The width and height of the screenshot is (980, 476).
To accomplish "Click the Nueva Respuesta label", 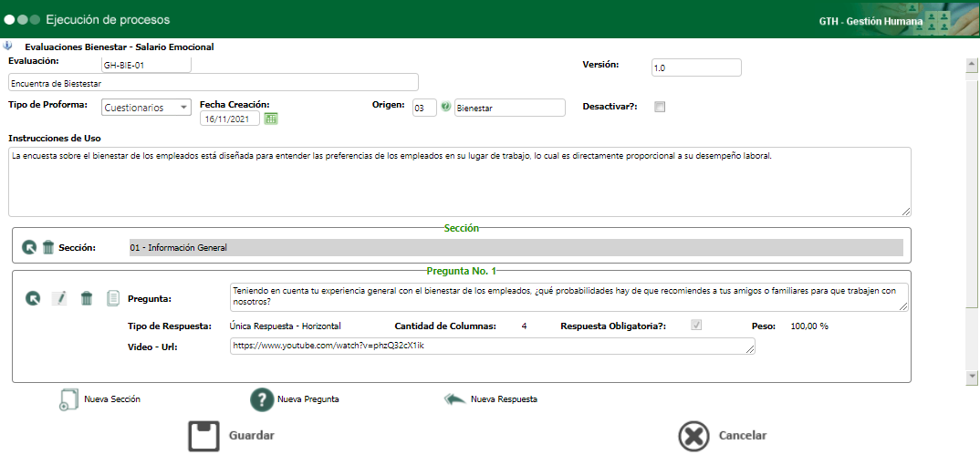I will click(x=504, y=399).
